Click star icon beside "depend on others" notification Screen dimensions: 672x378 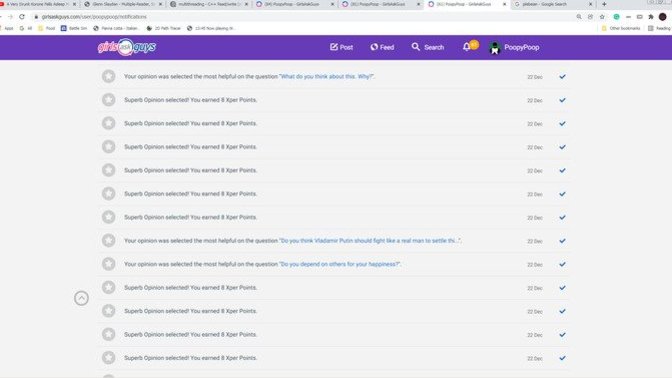[x=108, y=264]
